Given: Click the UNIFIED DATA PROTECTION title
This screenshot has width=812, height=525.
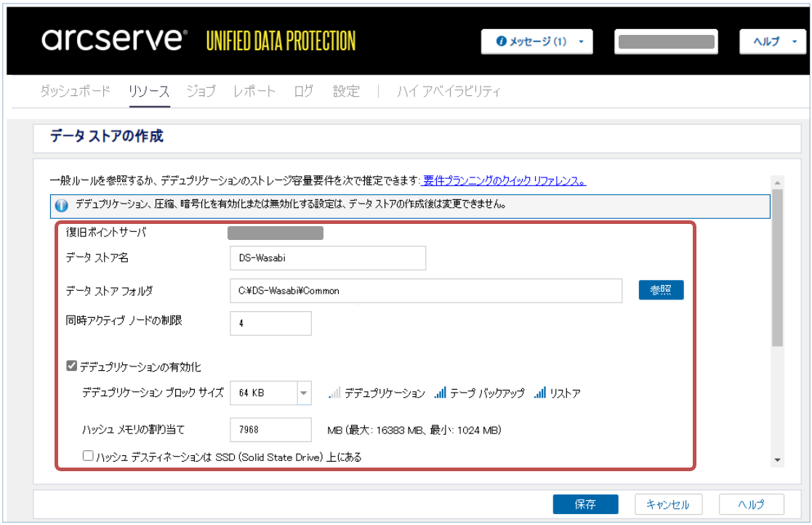Looking at the screenshot, I should [281, 41].
